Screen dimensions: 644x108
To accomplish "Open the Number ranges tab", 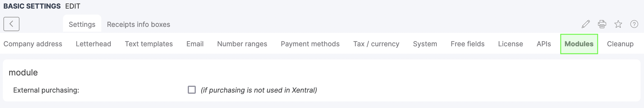I will coord(242,44).
